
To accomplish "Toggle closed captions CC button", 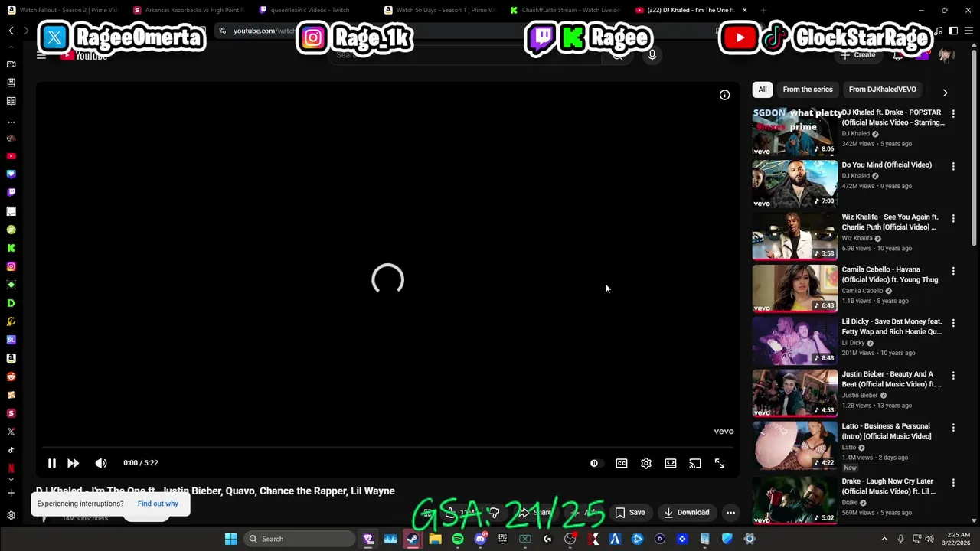I will pos(622,463).
